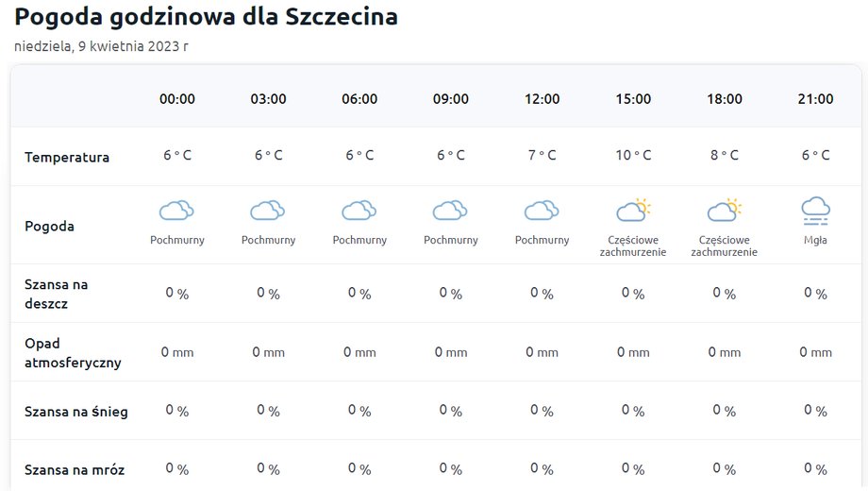Select the partly cloudy icon at 18:00
868x491 pixels.
724,210
